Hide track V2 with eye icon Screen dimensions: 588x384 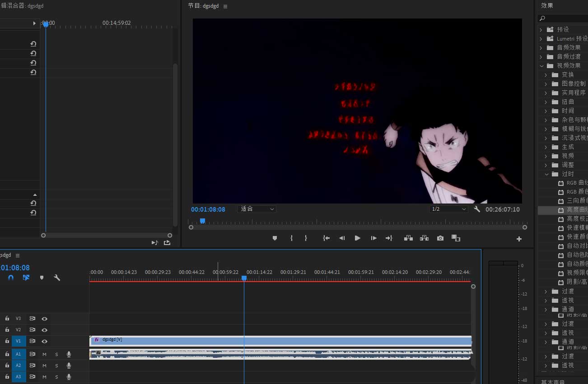tap(44, 330)
